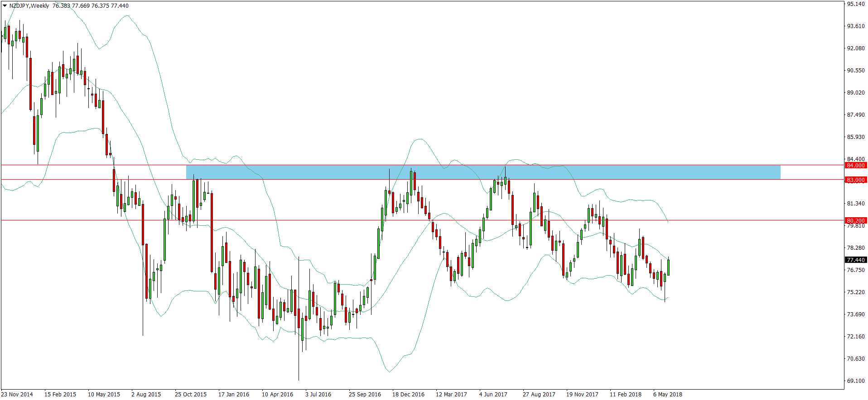Click the 12 Mar 2017 date label

pyautogui.click(x=451, y=395)
